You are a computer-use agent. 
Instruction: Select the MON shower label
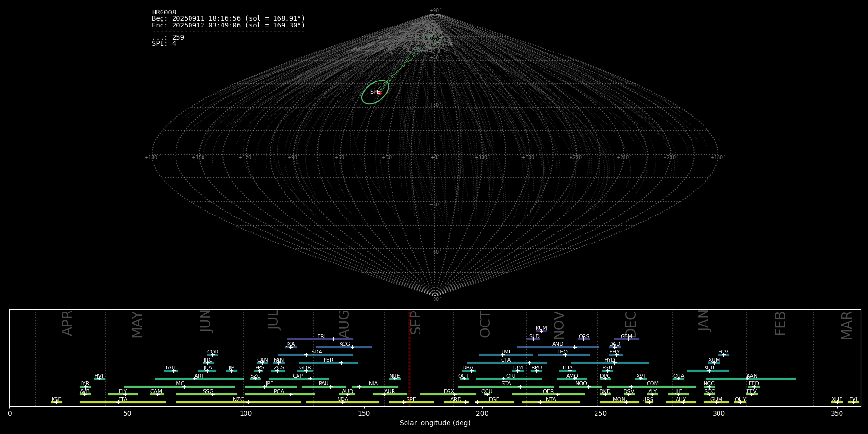[x=619, y=400]
